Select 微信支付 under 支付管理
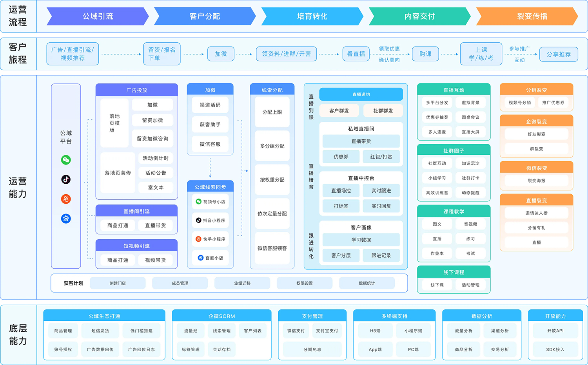The image size is (588, 365). 296,331
